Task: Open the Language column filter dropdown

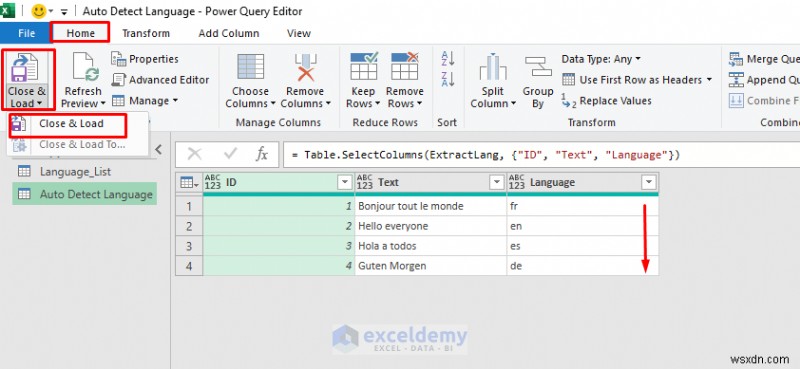Action: click(x=648, y=182)
